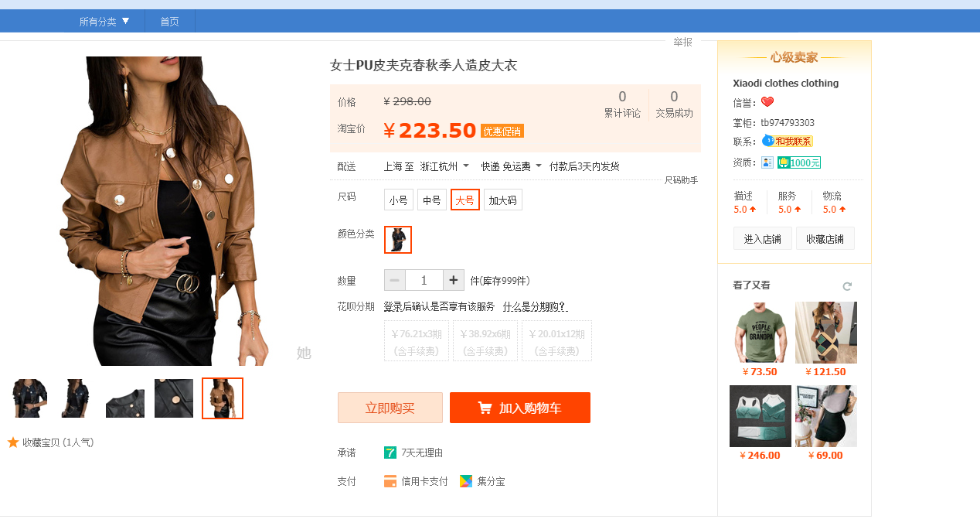Select the second product thumbnail
Viewport: 980px width, 526px height.
click(x=77, y=398)
